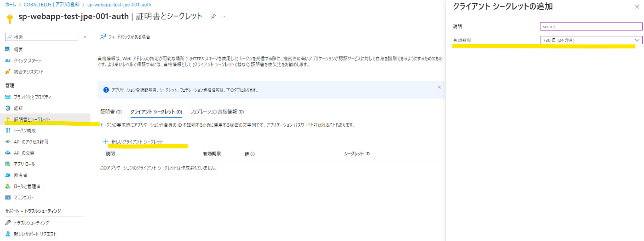This screenshot has height=241, width=644.
Task: Click 新しいクライアント シークレット button
Action: (133, 141)
